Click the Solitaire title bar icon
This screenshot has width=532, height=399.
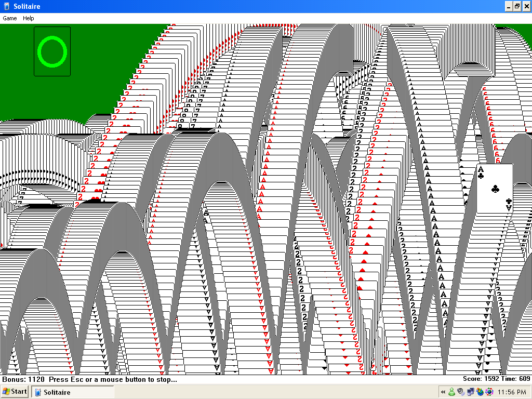point(6,6)
